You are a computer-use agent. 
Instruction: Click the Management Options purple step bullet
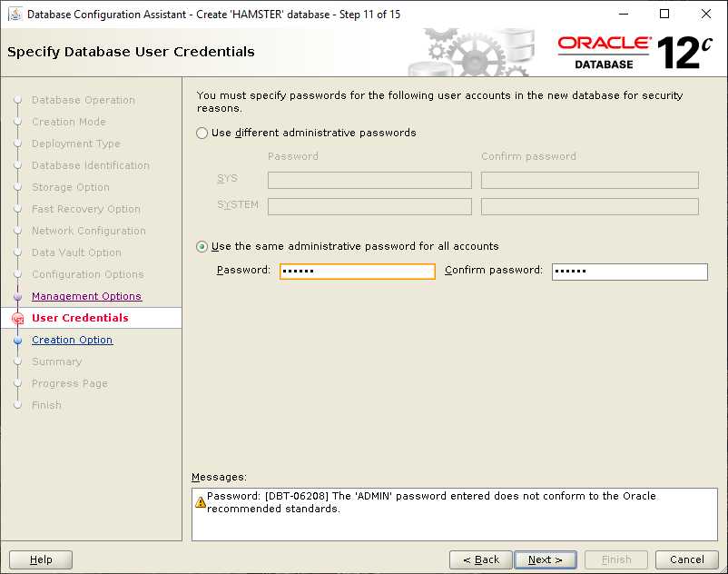(x=17, y=297)
